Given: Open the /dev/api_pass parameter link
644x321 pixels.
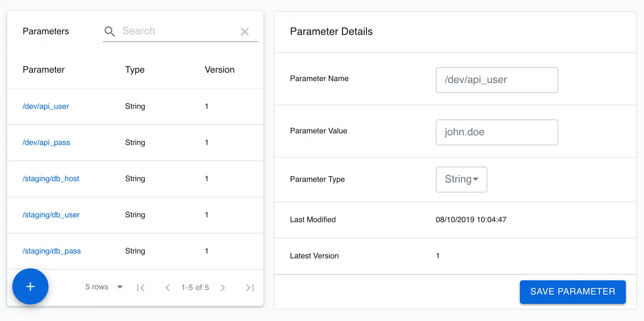Looking at the screenshot, I should coord(46,142).
